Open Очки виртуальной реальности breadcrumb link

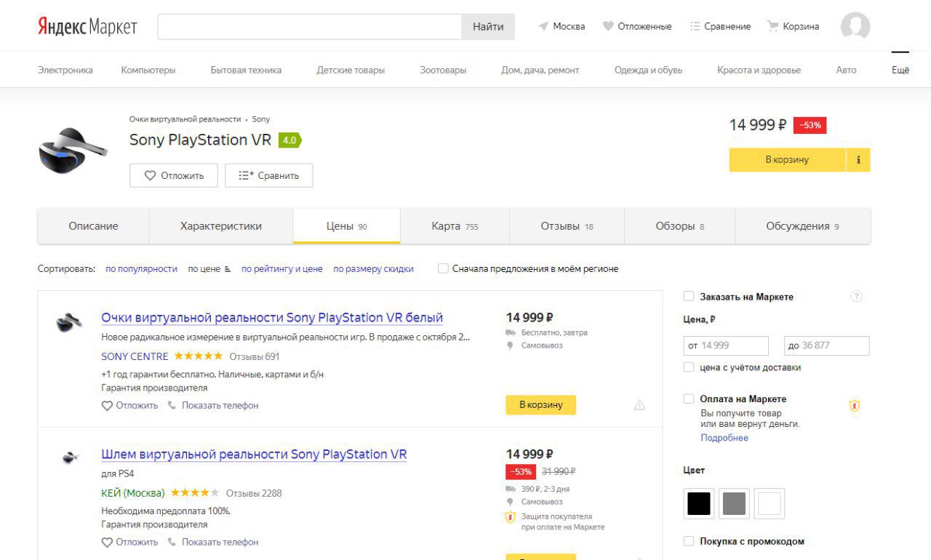click(185, 119)
